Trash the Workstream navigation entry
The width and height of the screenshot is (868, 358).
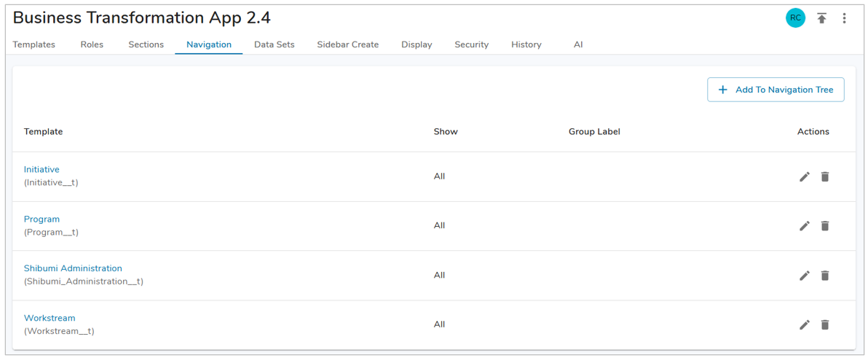(x=824, y=324)
